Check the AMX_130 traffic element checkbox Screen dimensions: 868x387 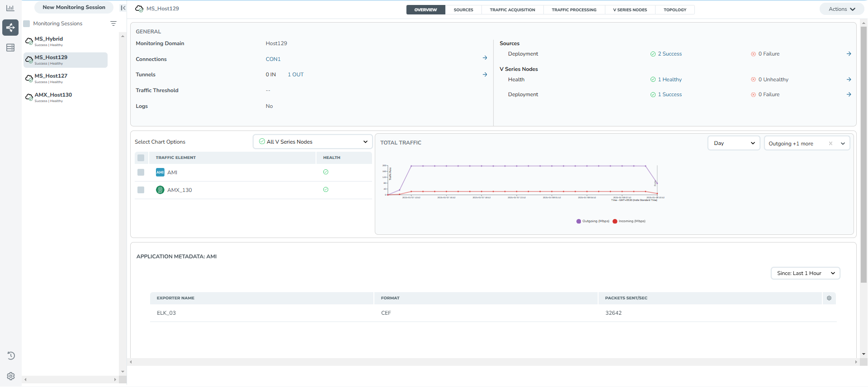click(x=141, y=190)
